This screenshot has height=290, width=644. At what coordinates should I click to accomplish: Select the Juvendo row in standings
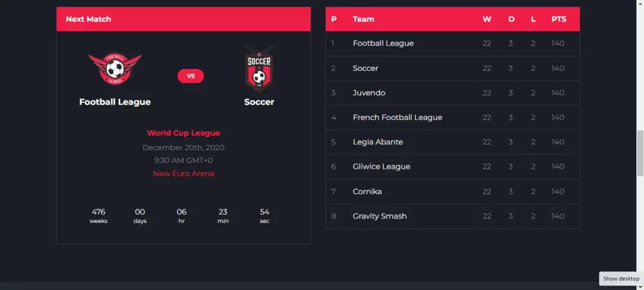(x=369, y=93)
